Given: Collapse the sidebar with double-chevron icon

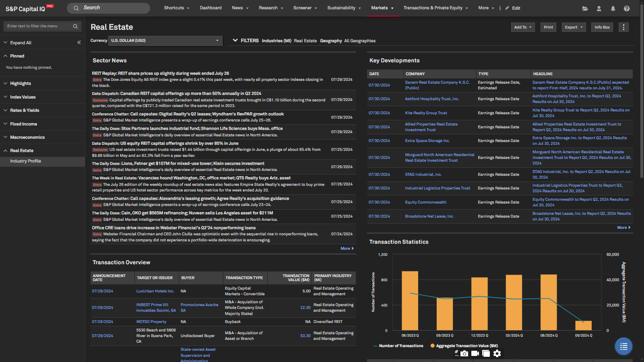Looking at the screenshot, I should click(x=79, y=42).
